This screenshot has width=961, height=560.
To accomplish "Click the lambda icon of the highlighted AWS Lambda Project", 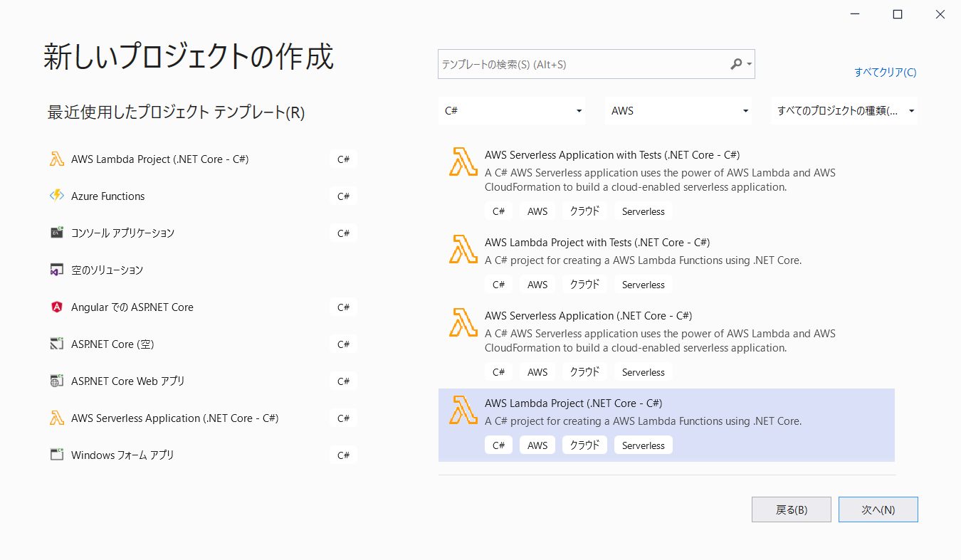I will (463, 410).
